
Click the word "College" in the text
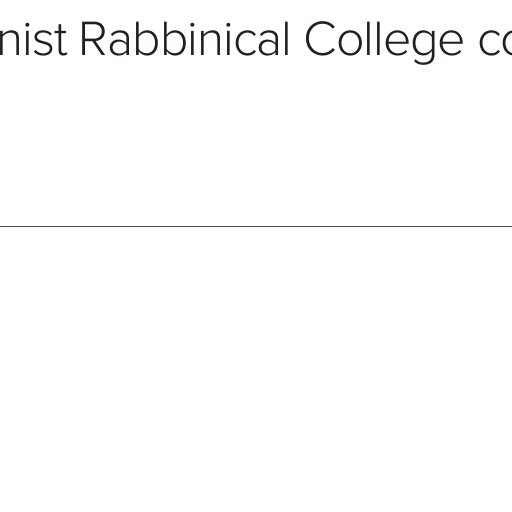click(384, 42)
